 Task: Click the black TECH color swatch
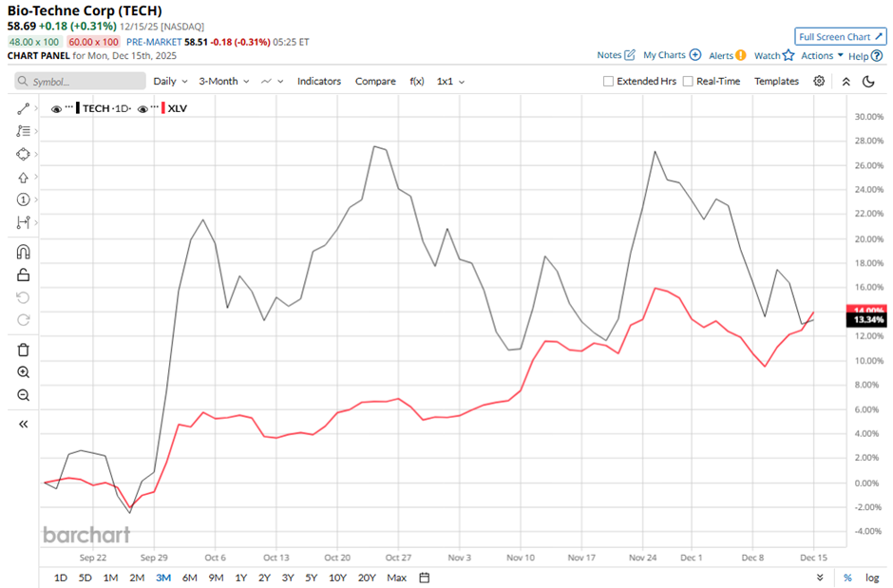click(x=78, y=108)
